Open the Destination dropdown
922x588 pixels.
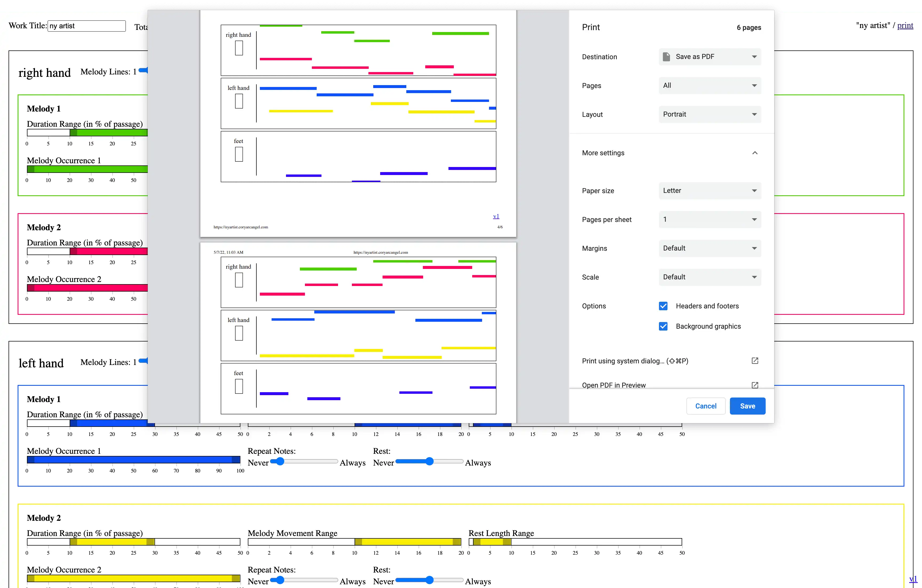(x=710, y=57)
